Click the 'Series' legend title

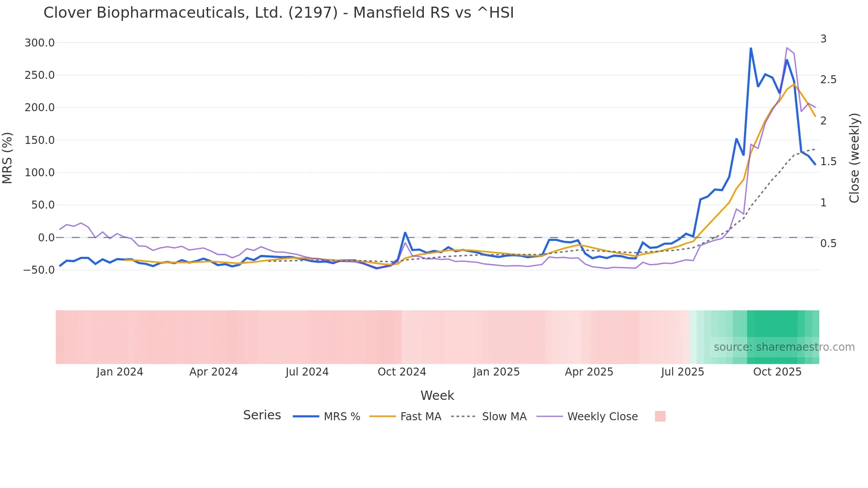click(262, 415)
